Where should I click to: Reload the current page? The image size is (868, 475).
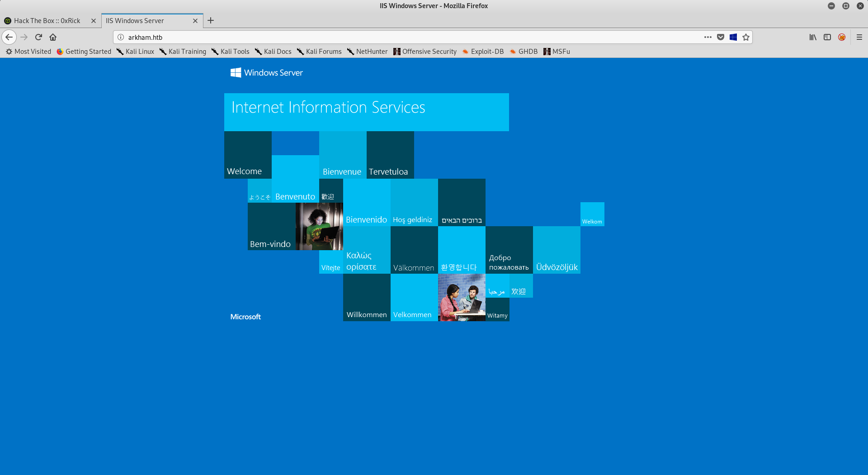click(x=38, y=37)
